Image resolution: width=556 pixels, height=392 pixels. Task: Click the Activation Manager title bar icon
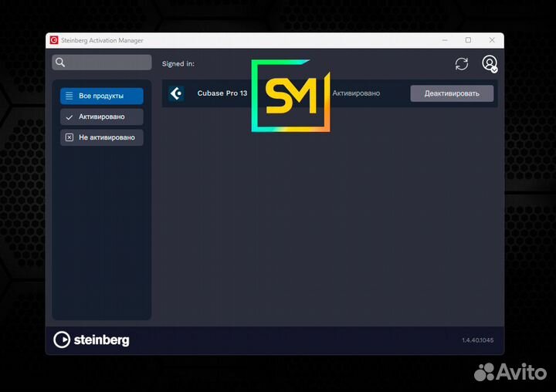54,40
